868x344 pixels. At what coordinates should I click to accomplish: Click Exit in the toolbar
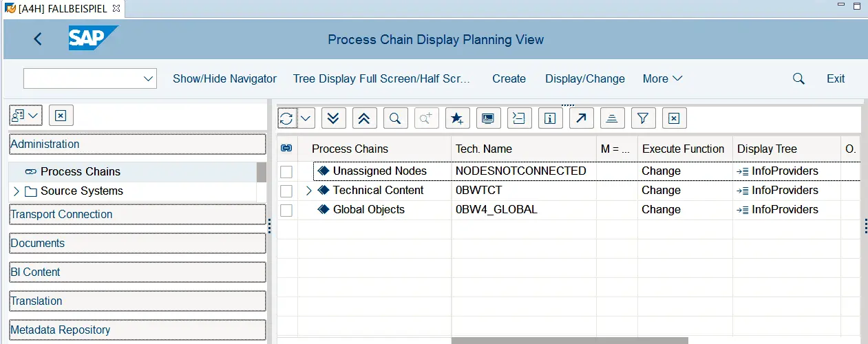coord(836,78)
